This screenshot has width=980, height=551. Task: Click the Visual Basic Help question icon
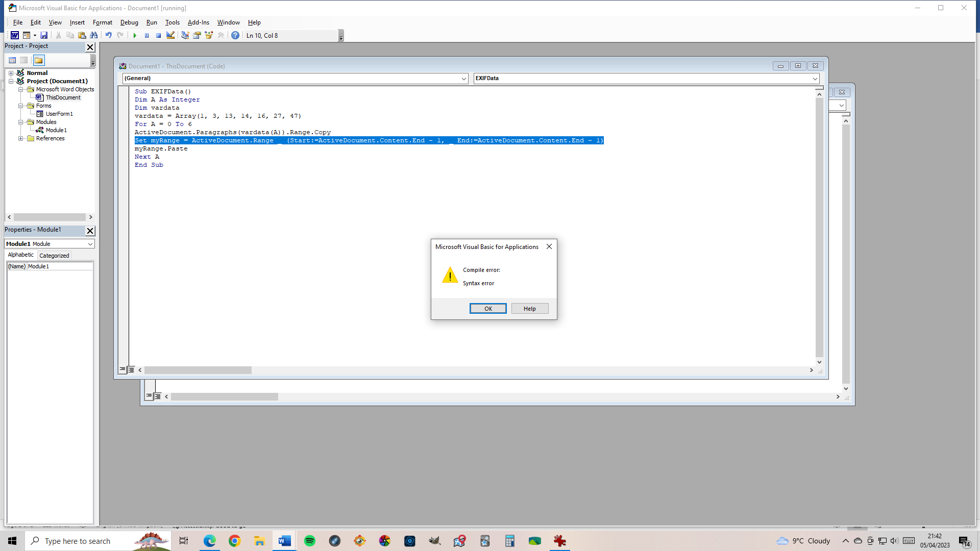[235, 35]
